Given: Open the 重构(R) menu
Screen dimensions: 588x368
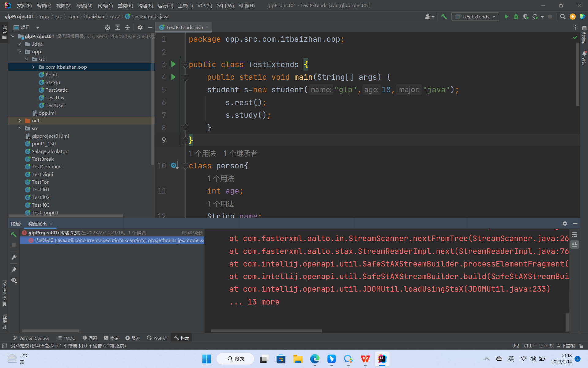Looking at the screenshot, I should [125, 6].
